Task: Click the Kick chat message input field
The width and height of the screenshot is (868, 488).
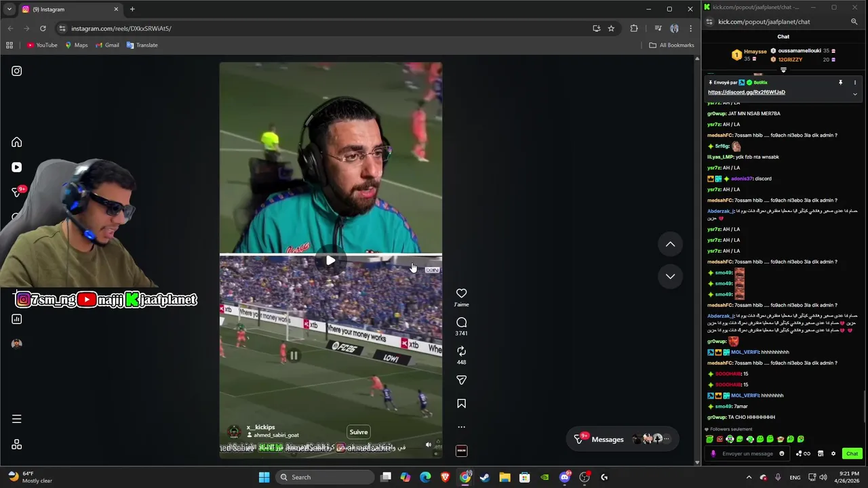Action: (747, 453)
